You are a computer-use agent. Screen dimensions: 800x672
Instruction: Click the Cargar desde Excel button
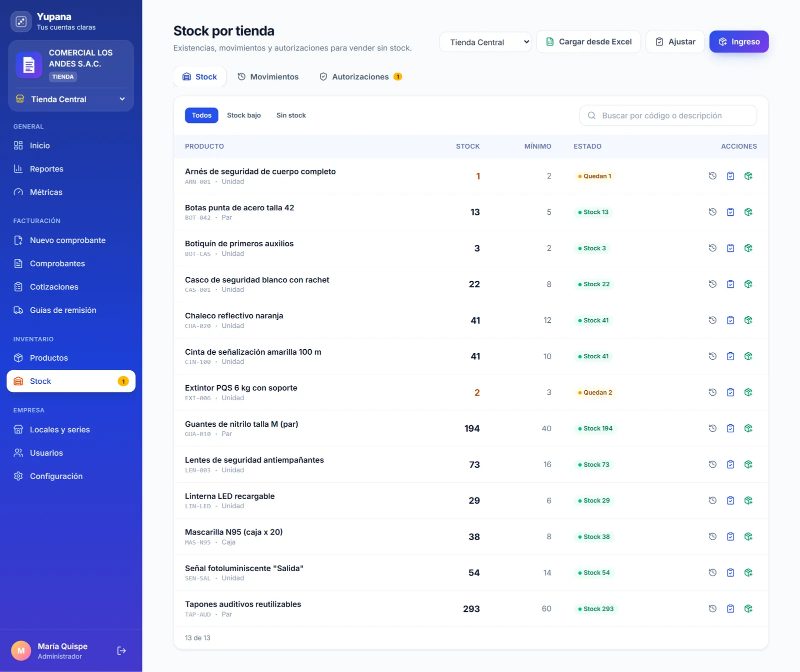tap(588, 41)
